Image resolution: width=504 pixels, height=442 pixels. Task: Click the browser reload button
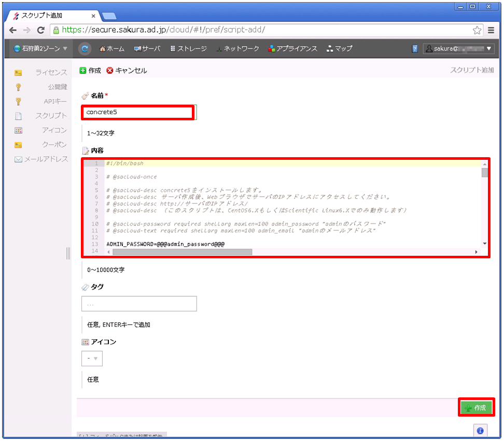(41, 30)
